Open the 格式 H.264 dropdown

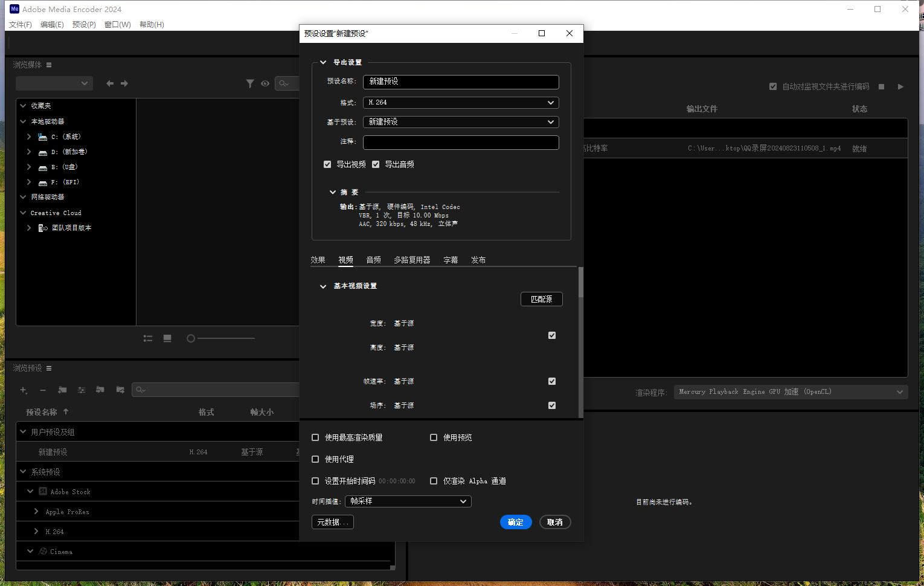(460, 103)
